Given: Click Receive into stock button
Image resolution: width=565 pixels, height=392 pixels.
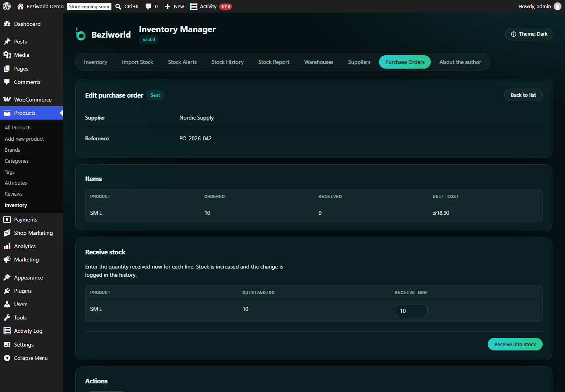Looking at the screenshot, I should pyautogui.click(x=515, y=344).
